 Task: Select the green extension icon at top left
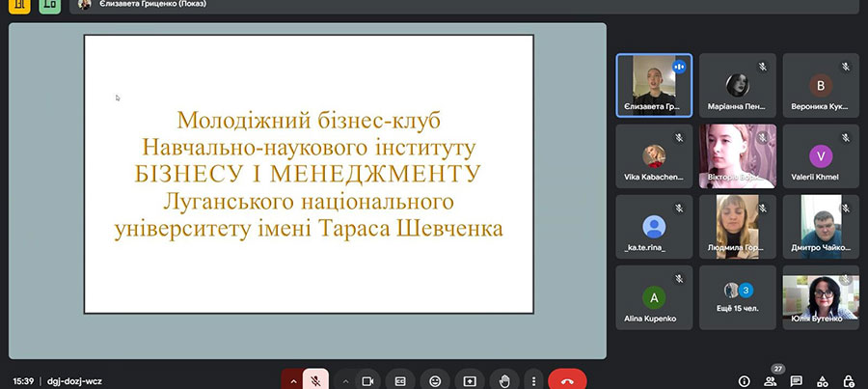point(50,5)
